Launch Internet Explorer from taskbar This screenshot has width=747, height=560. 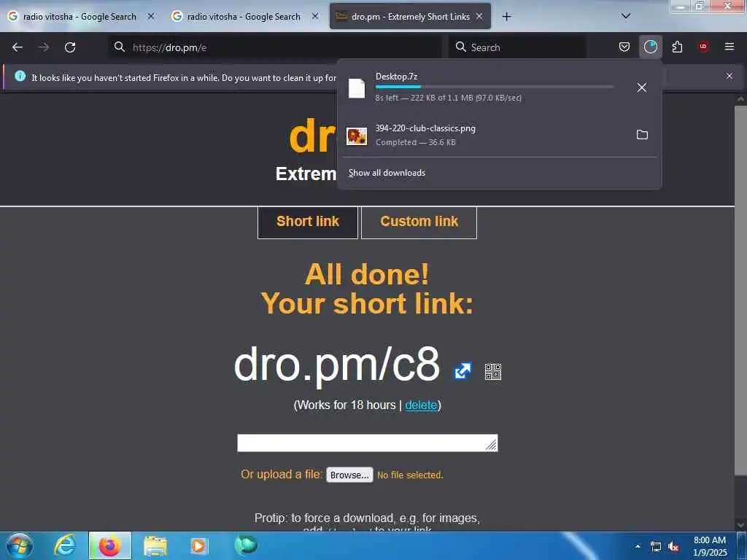(65, 545)
